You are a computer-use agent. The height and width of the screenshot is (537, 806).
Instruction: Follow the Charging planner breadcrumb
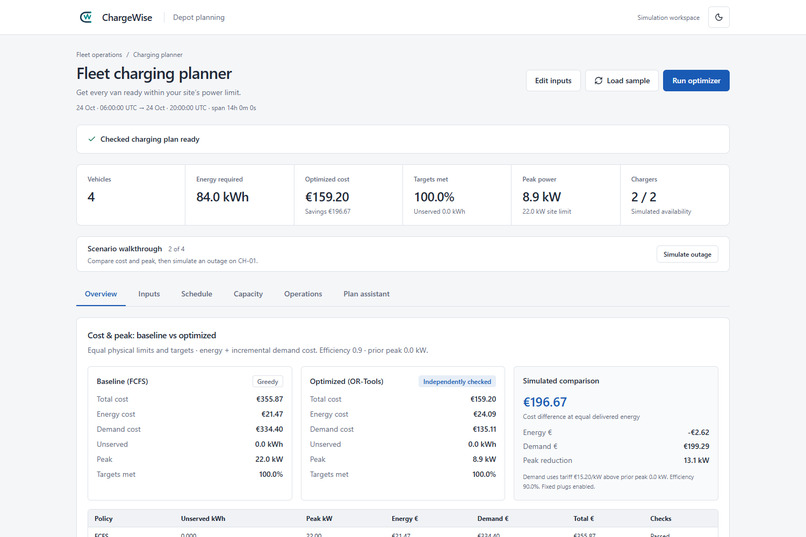(158, 54)
